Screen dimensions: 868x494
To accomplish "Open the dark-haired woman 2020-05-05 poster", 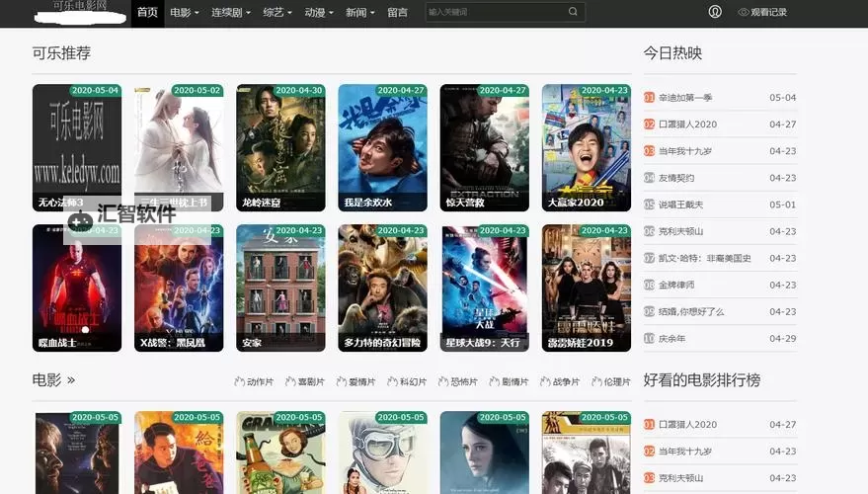I will coord(485,453).
